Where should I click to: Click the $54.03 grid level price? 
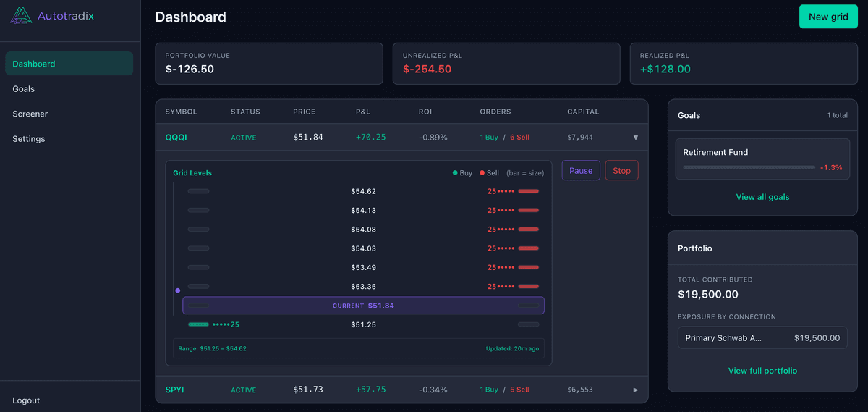point(363,248)
